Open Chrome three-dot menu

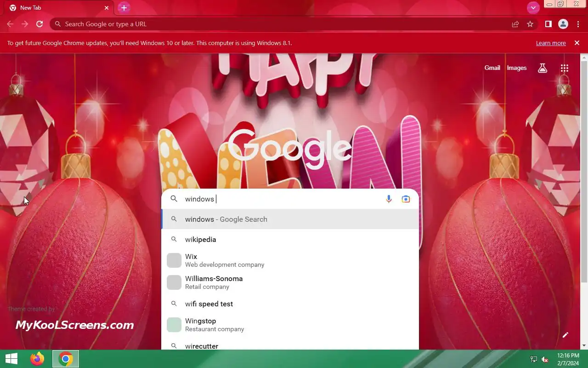click(x=578, y=24)
